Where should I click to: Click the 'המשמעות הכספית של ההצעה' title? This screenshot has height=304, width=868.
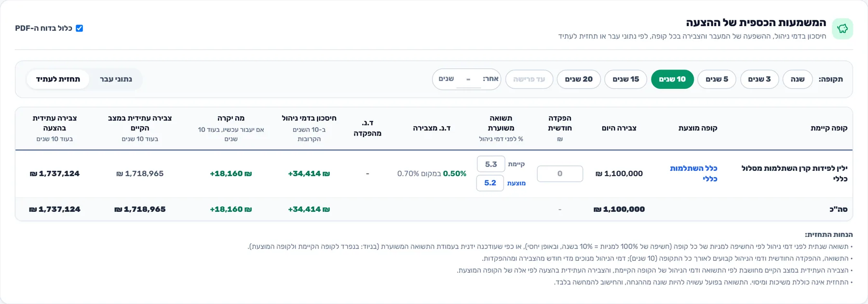click(756, 23)
